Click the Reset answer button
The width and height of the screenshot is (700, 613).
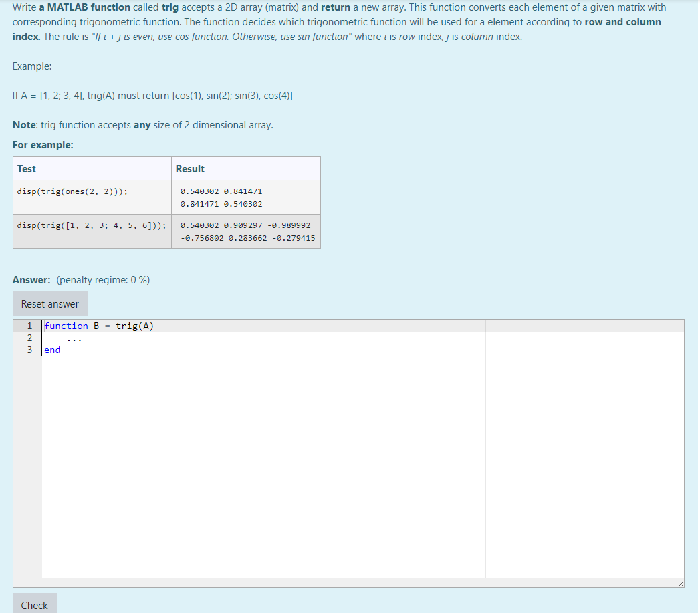(x=50, y=303)
